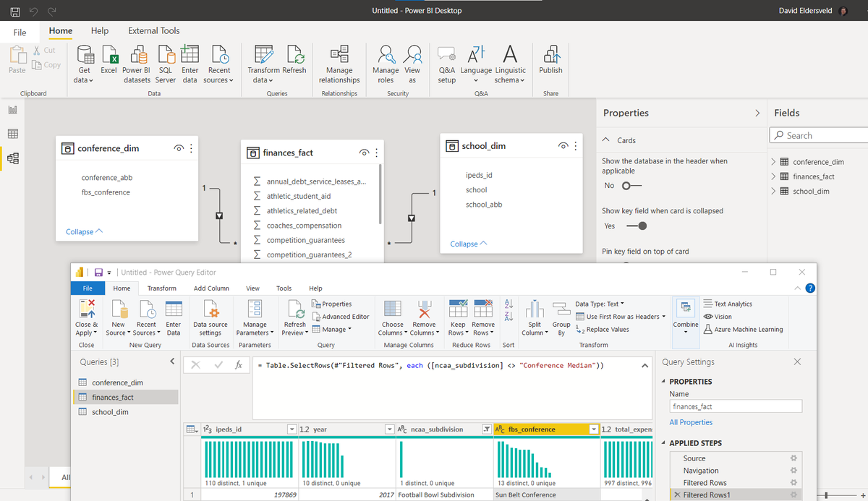Screen dimensions: 868x501
Task: Click View as roles icon
Action: tap(412, 64)
